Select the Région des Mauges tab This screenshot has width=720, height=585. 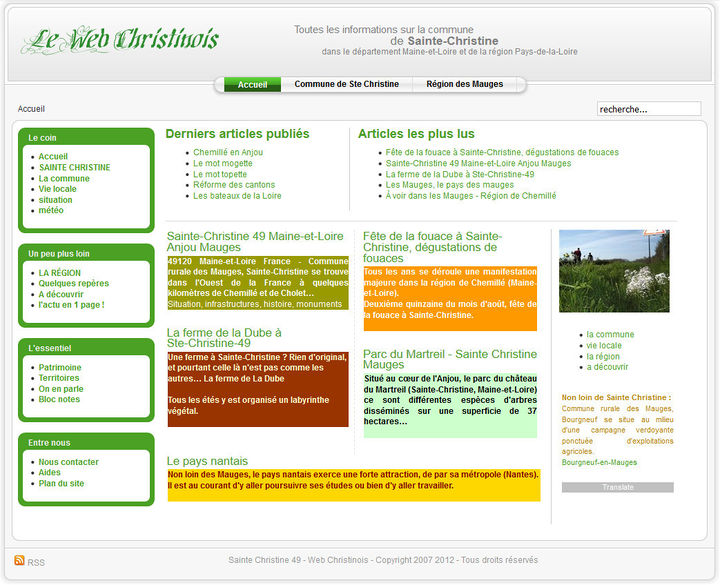click(x=465, y=84)
